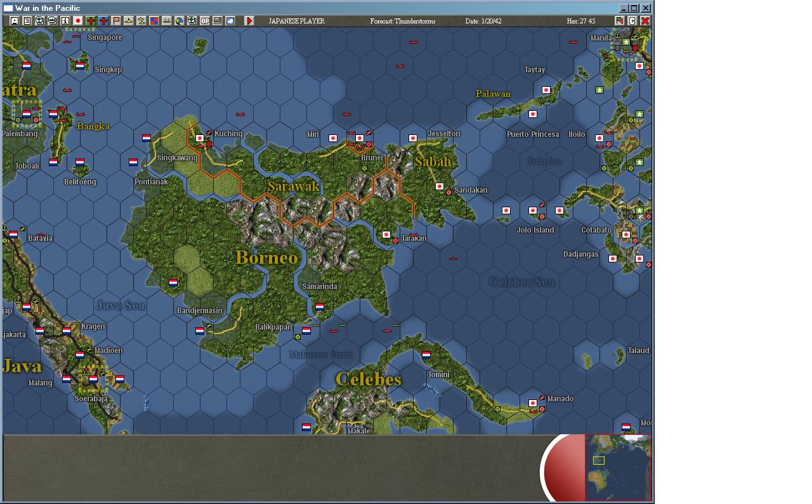Viewport: 812px width, 504px height.
Task: Click the 'Cotabato' map label
Action: 596,230
